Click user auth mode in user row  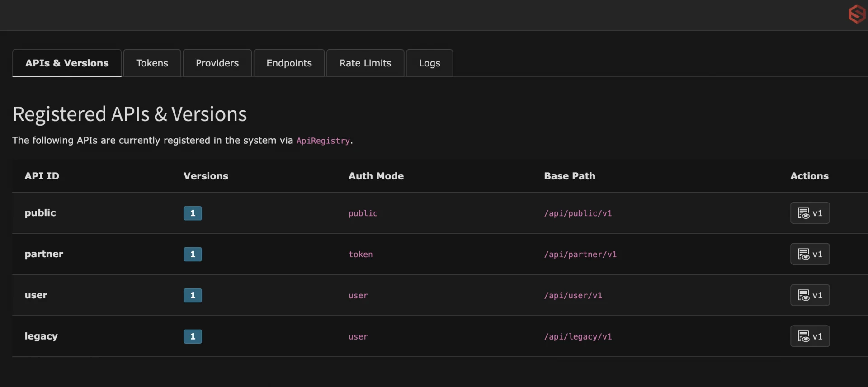point(358,296)
